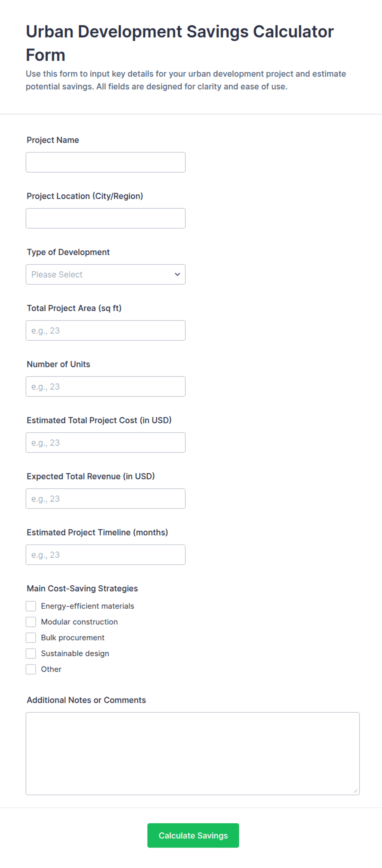Check Energy-efficient materials checkbox
Viewport: 382px width, 868px height.
tap(31, 606)
